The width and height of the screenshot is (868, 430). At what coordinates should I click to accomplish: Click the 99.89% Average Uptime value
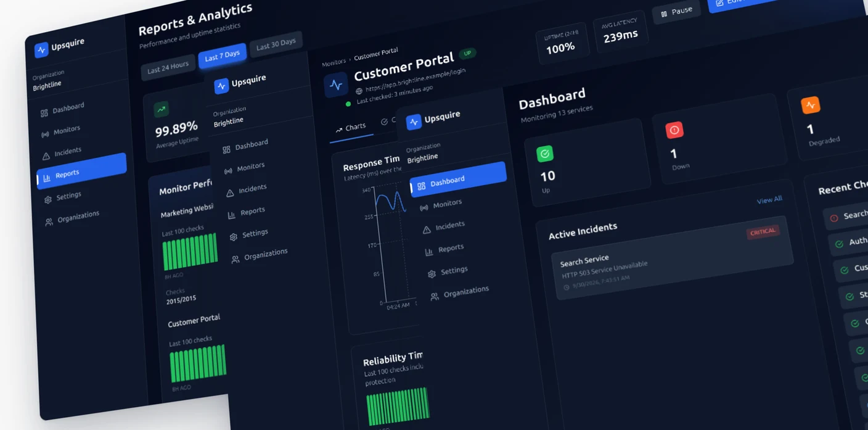(x=177, y=129)
